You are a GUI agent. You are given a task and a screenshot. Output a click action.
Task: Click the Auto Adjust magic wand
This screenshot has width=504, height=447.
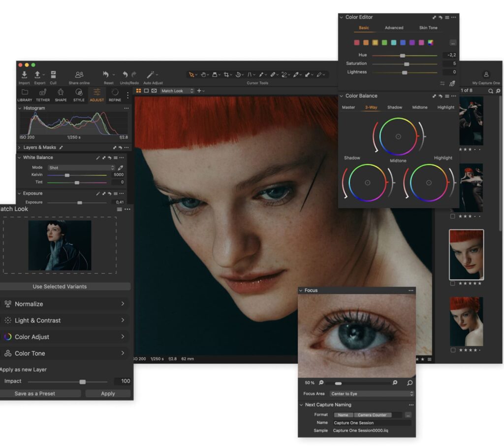click(x=151, y=75)
